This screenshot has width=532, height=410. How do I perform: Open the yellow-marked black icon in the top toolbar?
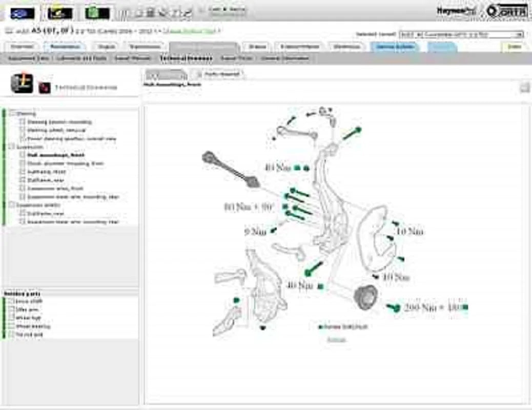(x=60, y=13)
